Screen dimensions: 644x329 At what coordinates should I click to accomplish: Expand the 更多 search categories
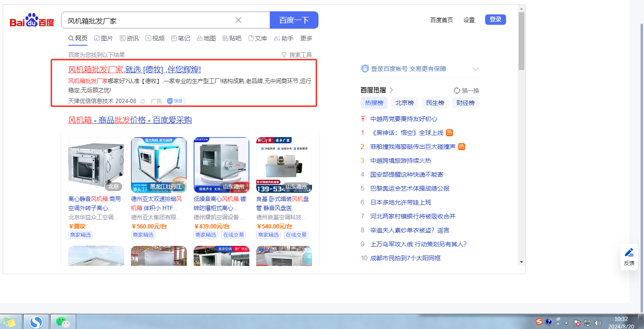306,38
